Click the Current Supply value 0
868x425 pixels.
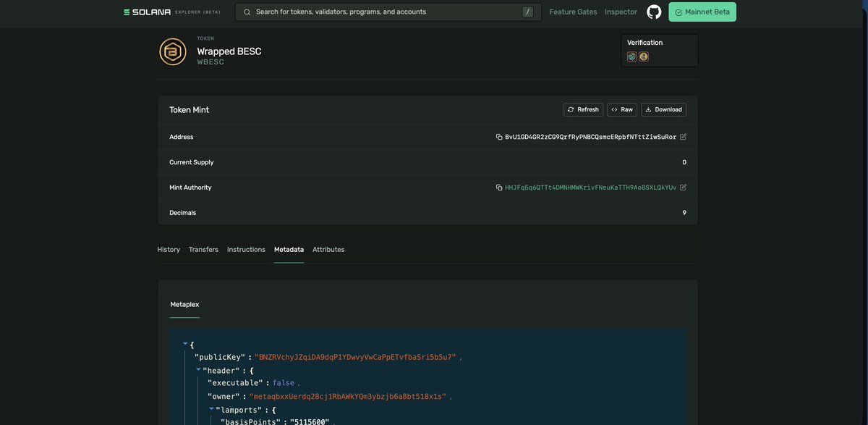tap(684, 162)
